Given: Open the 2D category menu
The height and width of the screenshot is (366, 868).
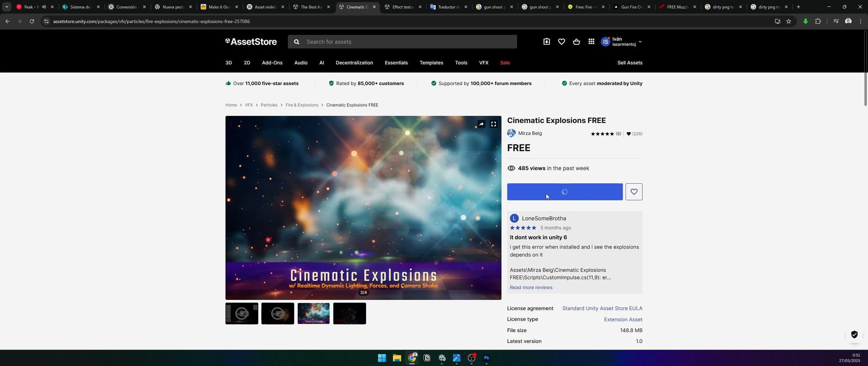Looking at the screenshot, I should [x=247, y=63].
